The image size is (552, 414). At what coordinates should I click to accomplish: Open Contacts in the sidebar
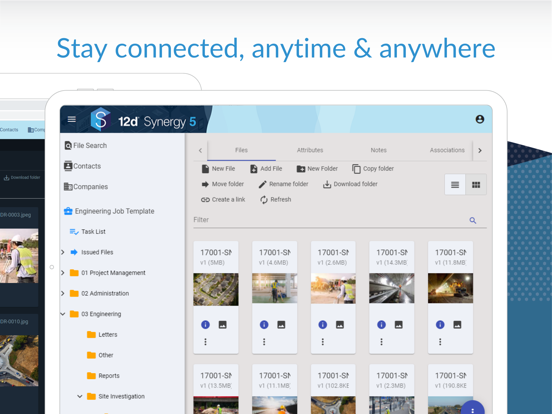pyautogui.click(x=82, y=166)
